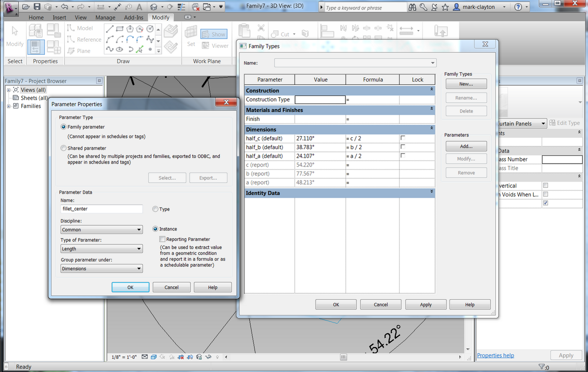The image size is (588, 372).
Task: Open the Insert ribbon tab
Action: click(x=59, y=18)
